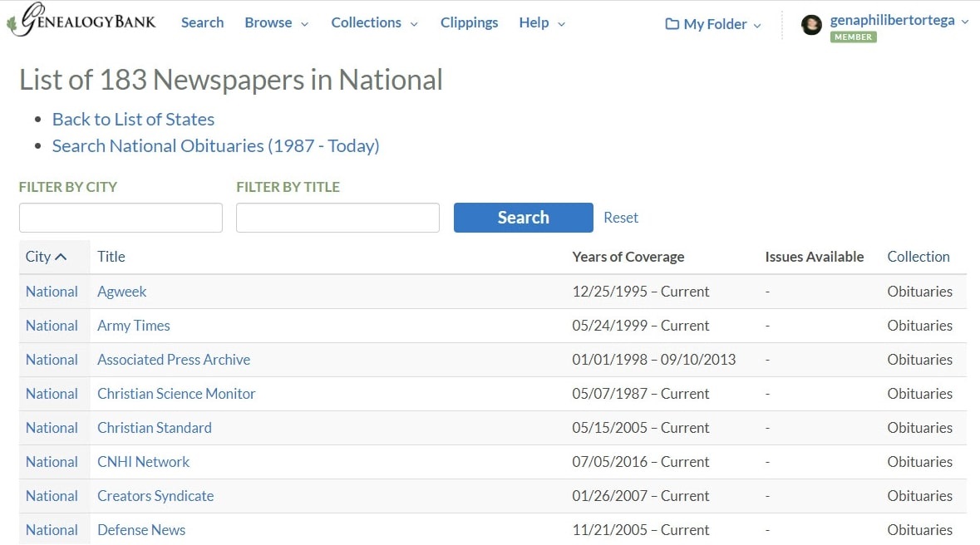This screenshot has height=545, width=980.
Task: Select the coverage '12/25/1995 – Current'
Action: [641, 292]
